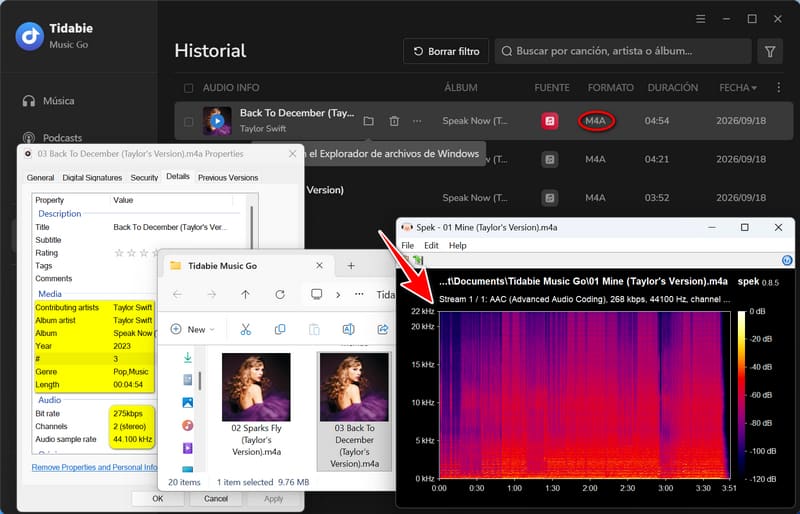Click inside the Spek spectrogram display
800x514 pixels.
pyautogui.click(x=584, y=395)
